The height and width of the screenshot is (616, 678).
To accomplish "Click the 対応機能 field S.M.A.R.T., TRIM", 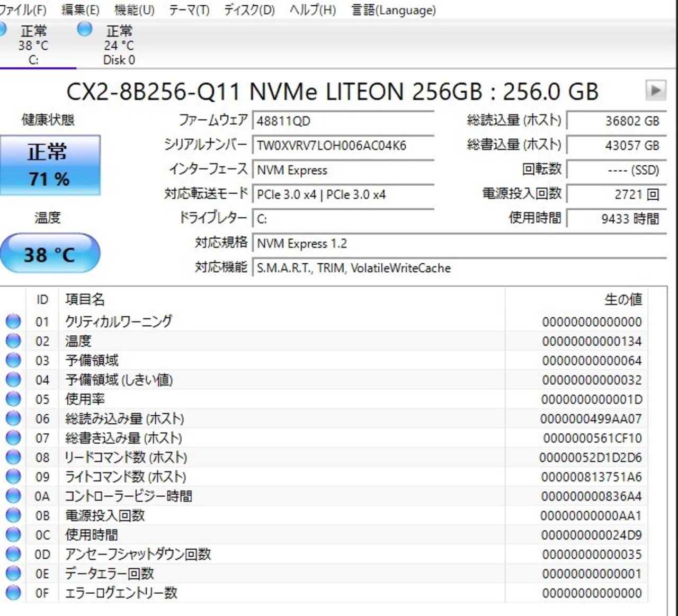I will [x=459, y=268].
